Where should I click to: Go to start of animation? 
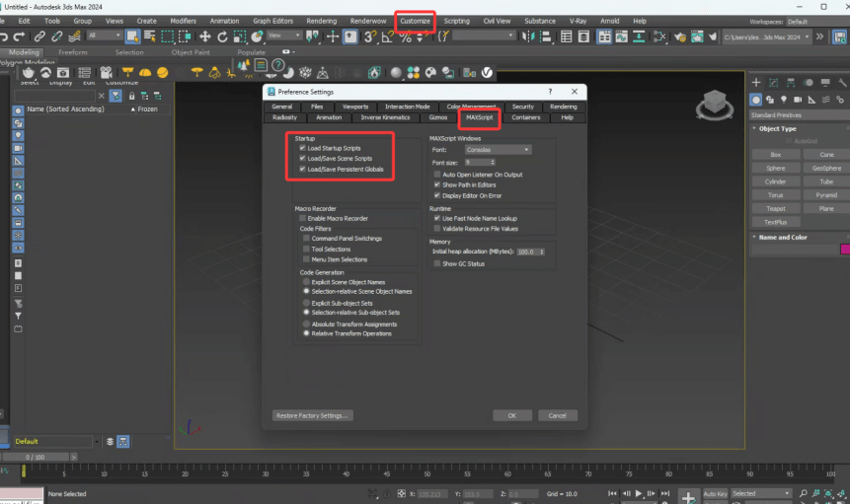(x=612, y=494)
